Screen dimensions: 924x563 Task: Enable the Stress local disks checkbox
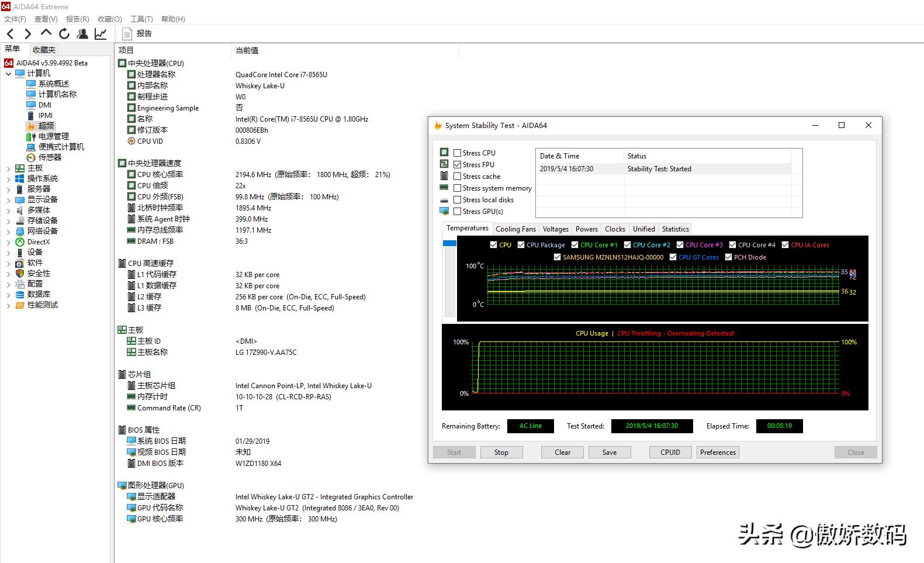[457, 199]
